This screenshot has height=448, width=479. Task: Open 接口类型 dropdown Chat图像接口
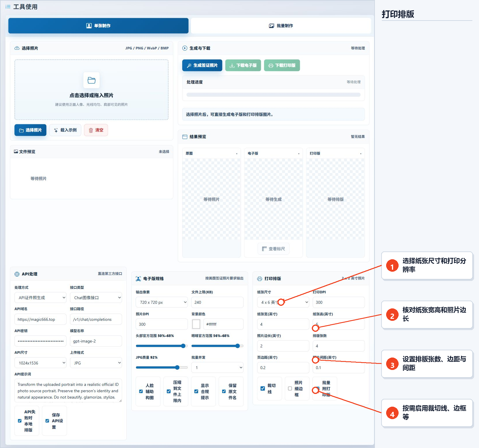pos(96,298)
